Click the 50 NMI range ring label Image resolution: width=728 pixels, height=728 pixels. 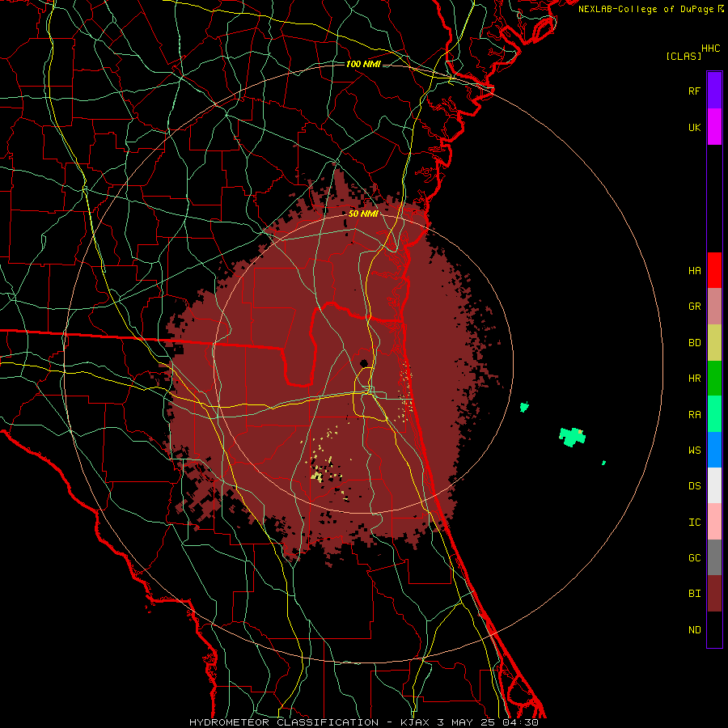tap(363, 214)
